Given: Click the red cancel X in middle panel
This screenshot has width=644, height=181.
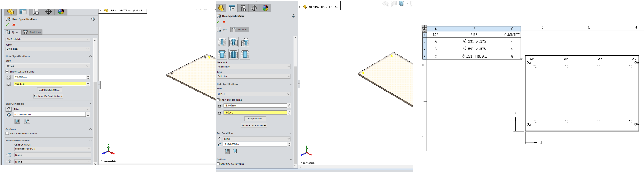Looking at the screenshot, I should [x=224, y=22].
